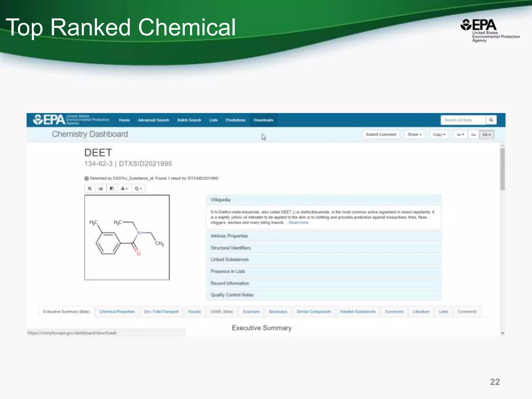Expand the Presence in Lists section

pos(324,271)
